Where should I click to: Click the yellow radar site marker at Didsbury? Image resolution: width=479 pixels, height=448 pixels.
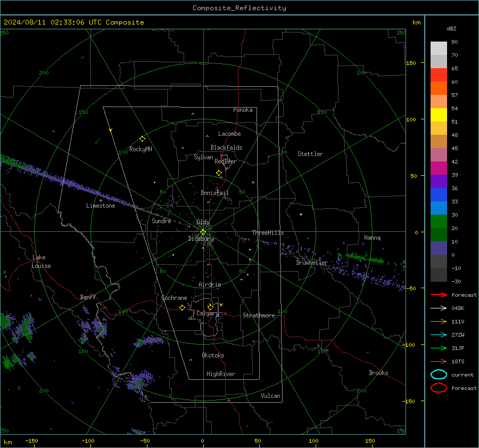click(203, 232)
